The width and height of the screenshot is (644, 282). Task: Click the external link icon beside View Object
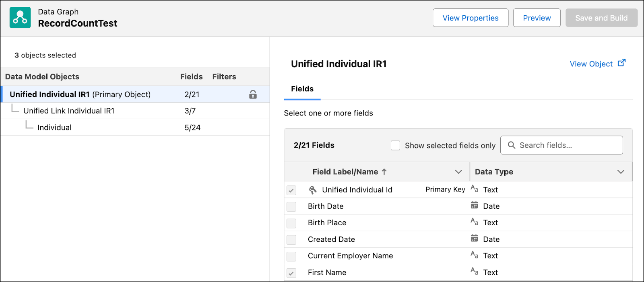(x=621, y=63)
